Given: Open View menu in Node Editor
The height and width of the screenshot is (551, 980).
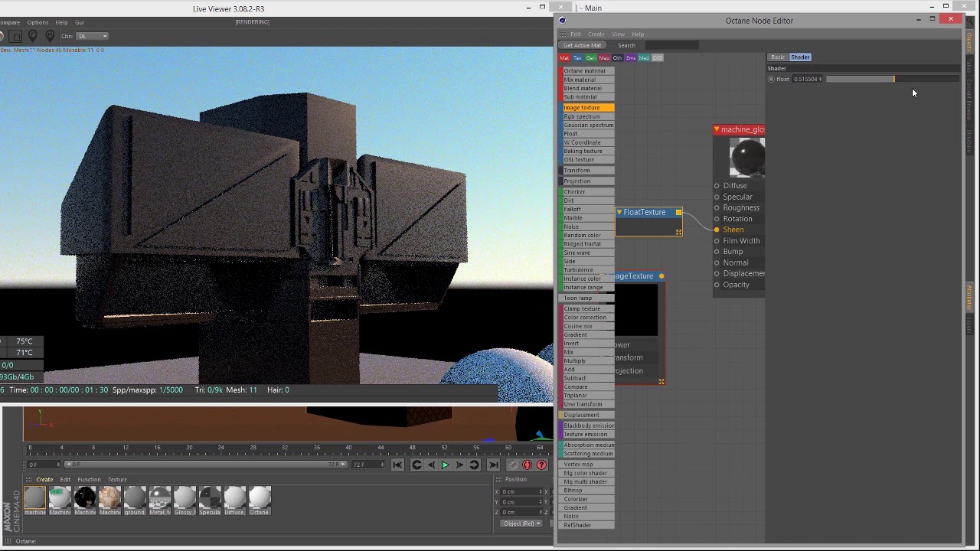Looking at the screenshot, I should pos(618,34).
